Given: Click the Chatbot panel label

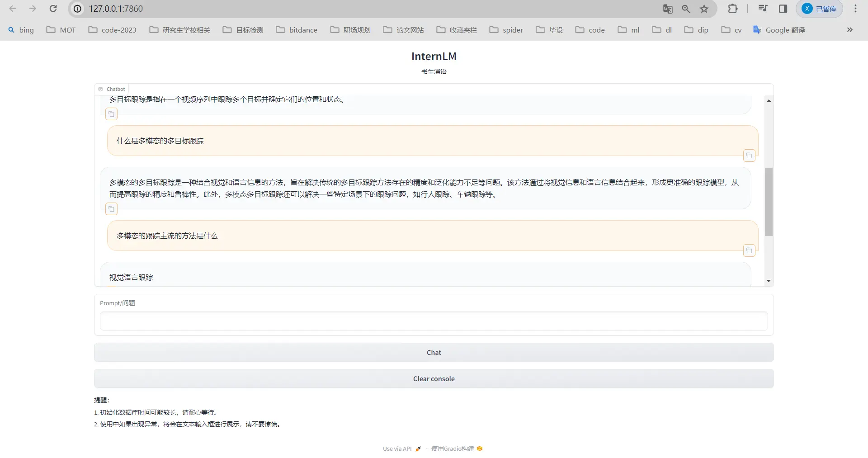Looking at the screenshot, I should click(112, 89).
